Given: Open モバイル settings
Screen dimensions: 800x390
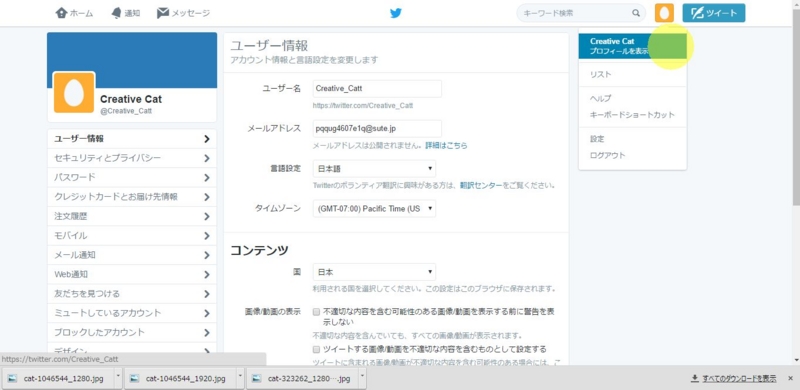Looking at the screenshot, I should click(132, 236).
